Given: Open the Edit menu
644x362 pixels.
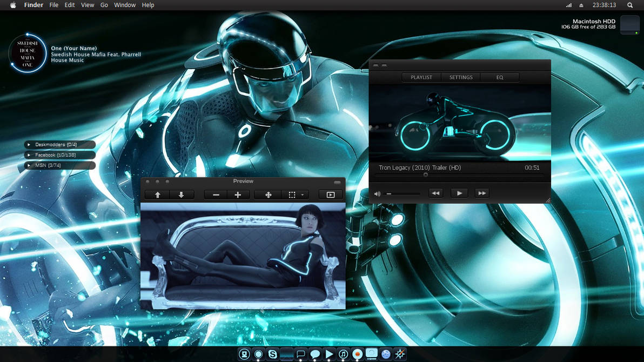Looking at the screenshot, I should point(69,5).
